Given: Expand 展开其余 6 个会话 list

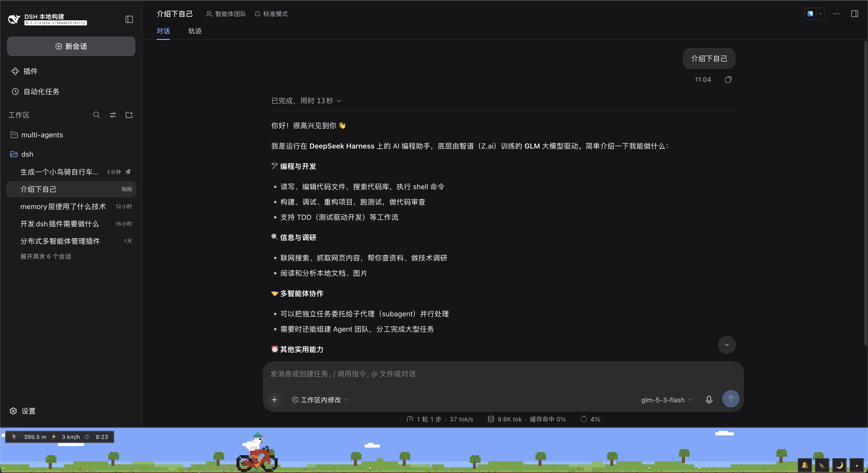Looking at the screenshot, I should coord(46,257).
